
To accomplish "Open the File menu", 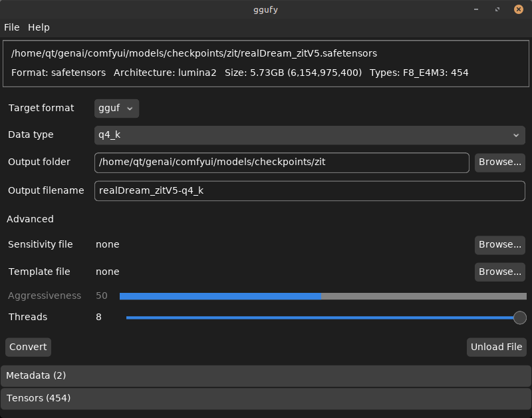I will [11, 27].
